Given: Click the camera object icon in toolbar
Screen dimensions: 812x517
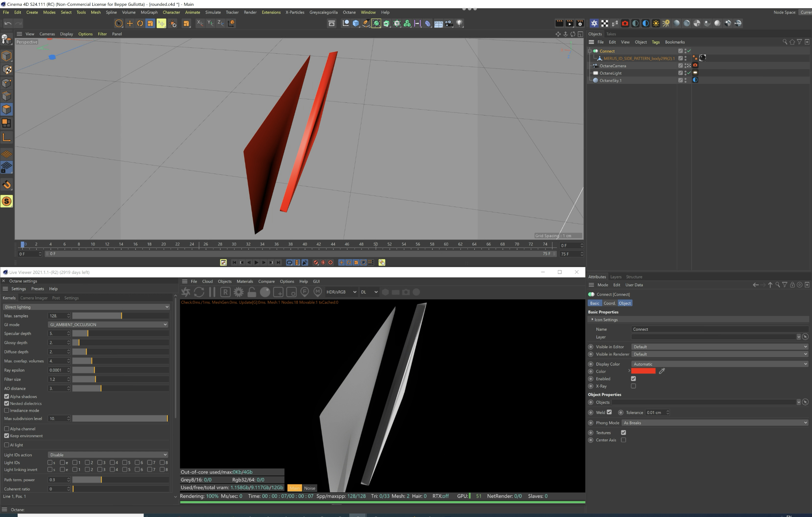Looking at the screenshot, I should point(449,23).
